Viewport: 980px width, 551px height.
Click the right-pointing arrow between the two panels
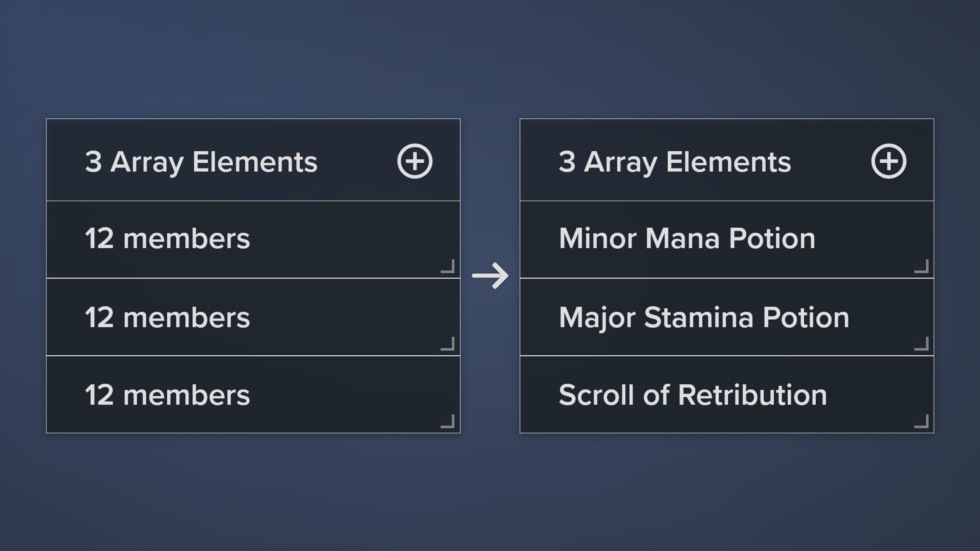click(x=490, y=275)
